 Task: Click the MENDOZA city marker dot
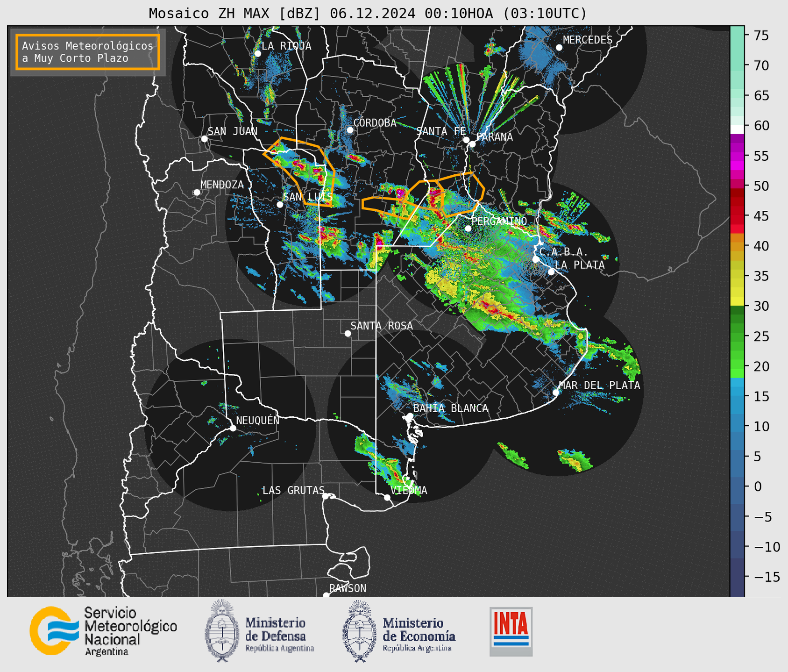pos(197,193)
